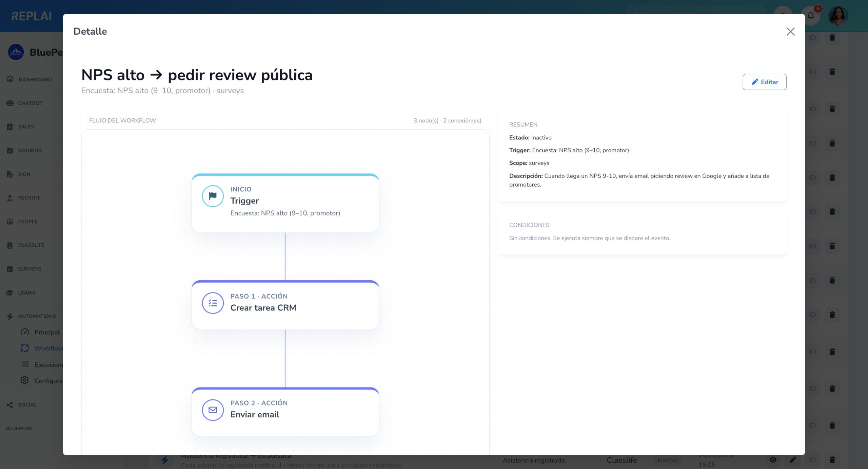Open the Paso 2 Enviar email node

[x=285, y=412]
